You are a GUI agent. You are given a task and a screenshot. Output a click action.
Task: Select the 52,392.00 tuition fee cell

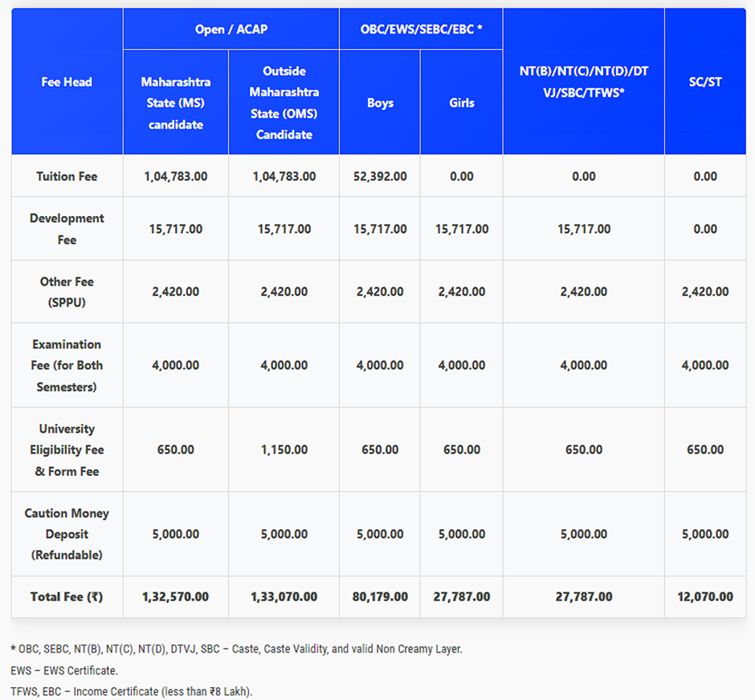click(380, 176)
